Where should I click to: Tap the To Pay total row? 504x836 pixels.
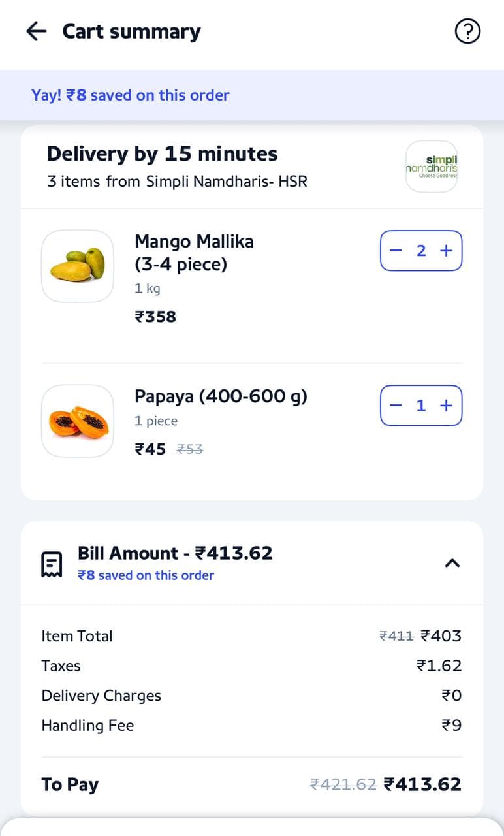(251, 784)
